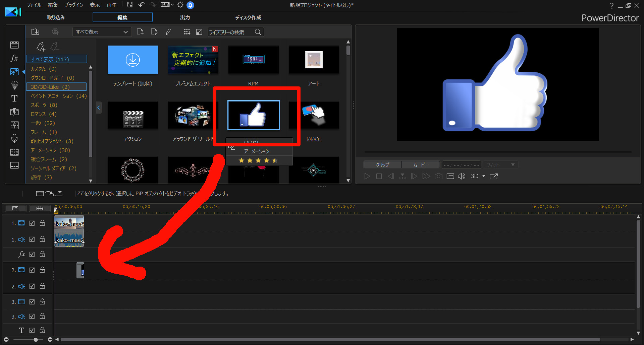Click the library search magnifier icon
Image resolution: width=644 pixels, height=345 pixels.
click(258, 32)
